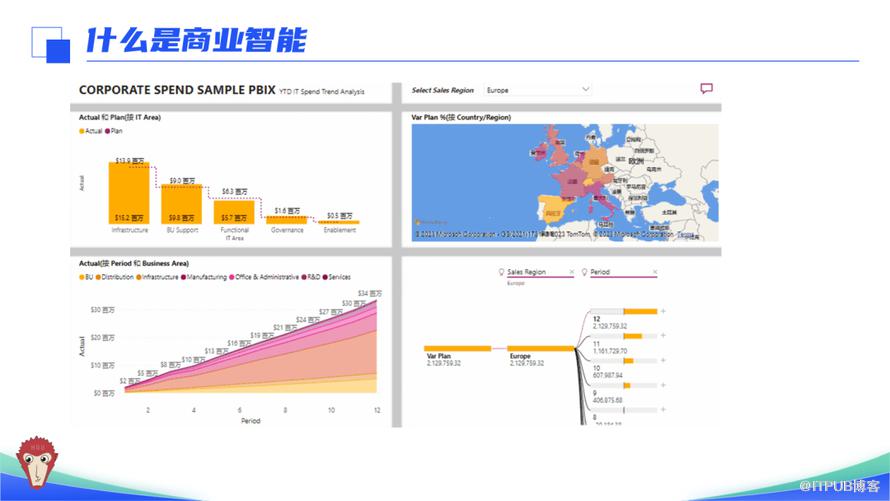
Task: Remove the Sales Region level with X
Action: tap(571, 272)
